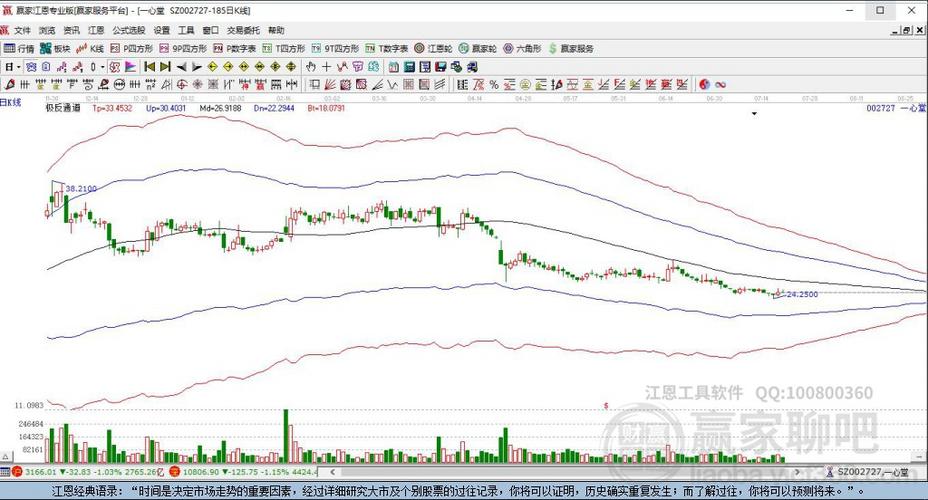Click the jump-to-first green arrow icon
The image size is (928, 500).
149,67
